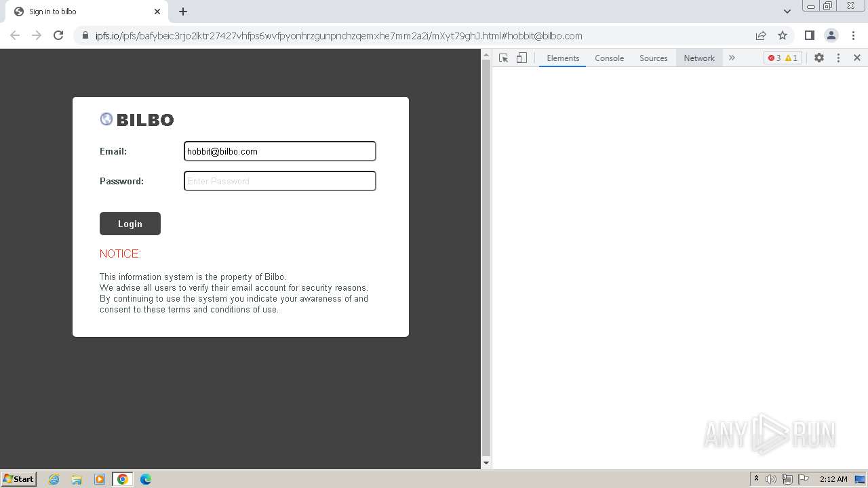The width and height of the screenshot is (868, 488).
Task: Open Chrome's three-dot menu
Action: tap(853, 35)
